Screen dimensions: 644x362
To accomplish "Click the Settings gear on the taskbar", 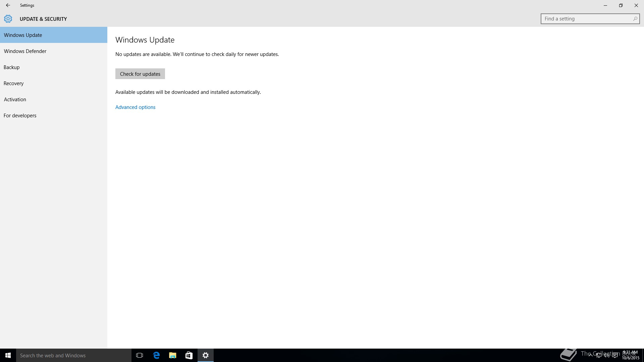I will click(x=206, y=355).
